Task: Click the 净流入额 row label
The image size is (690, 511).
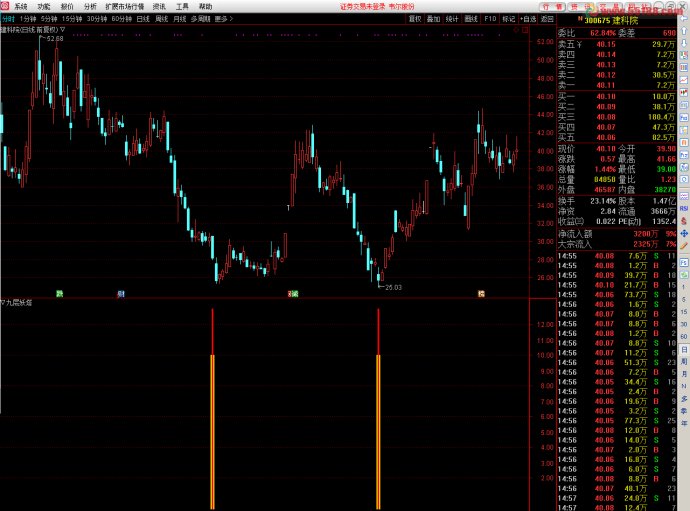Action: [x=575, y=234]
